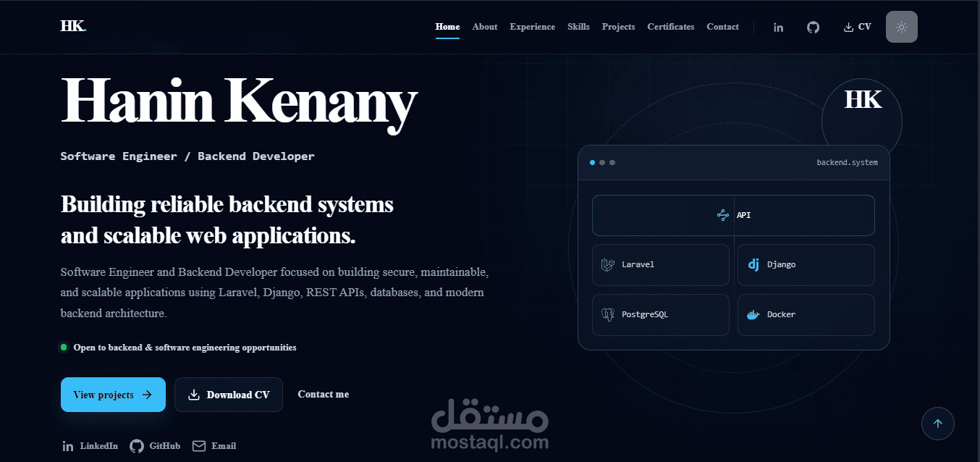Open the Projects nav link
This screenshot has width=980, height=462.
(x=619, y=27)
